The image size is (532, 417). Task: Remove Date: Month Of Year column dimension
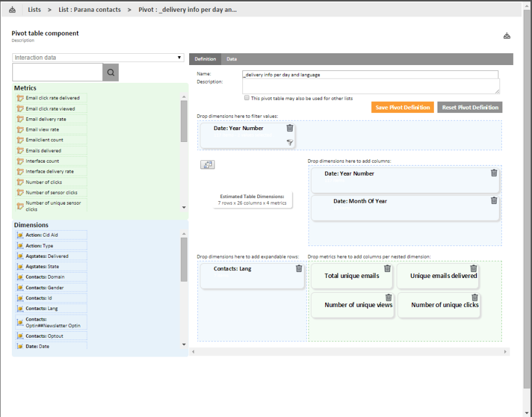point(494,201)
